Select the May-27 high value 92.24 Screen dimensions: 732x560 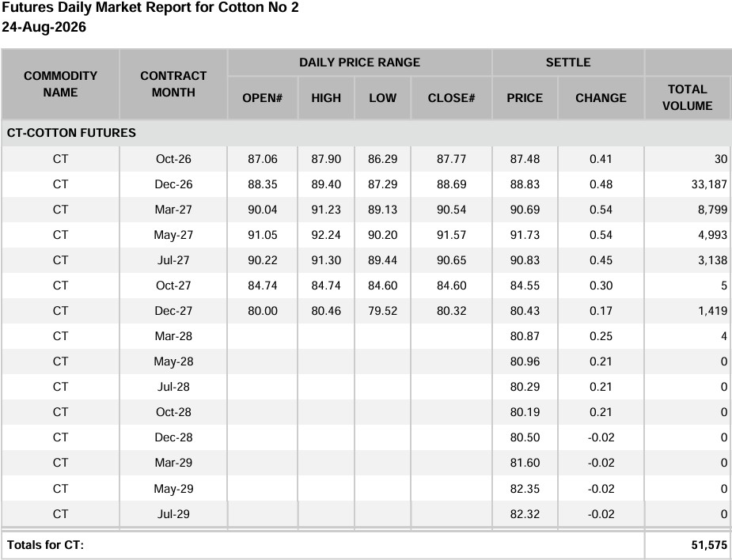point(326,235)
